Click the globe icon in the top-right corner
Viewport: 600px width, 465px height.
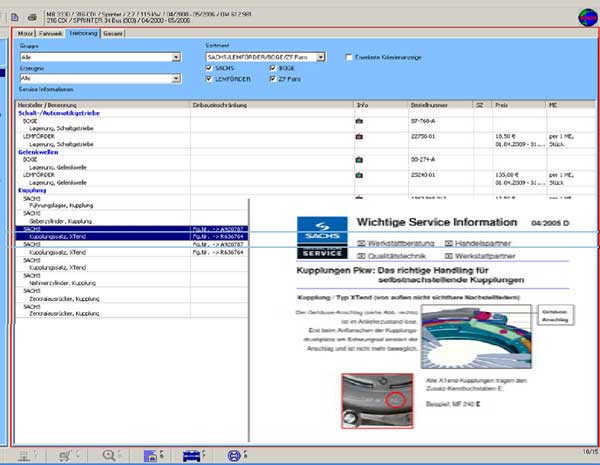pos(585,17)
